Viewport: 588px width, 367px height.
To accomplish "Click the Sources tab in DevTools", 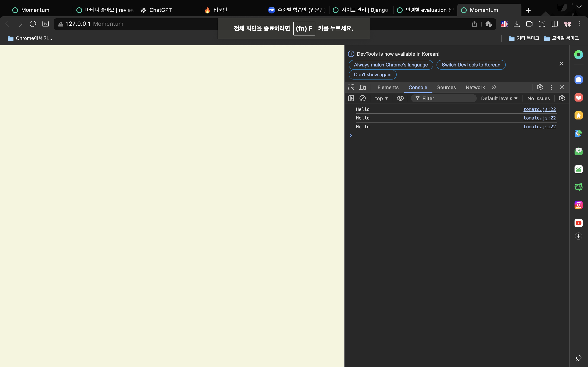I will pos(446,87).
